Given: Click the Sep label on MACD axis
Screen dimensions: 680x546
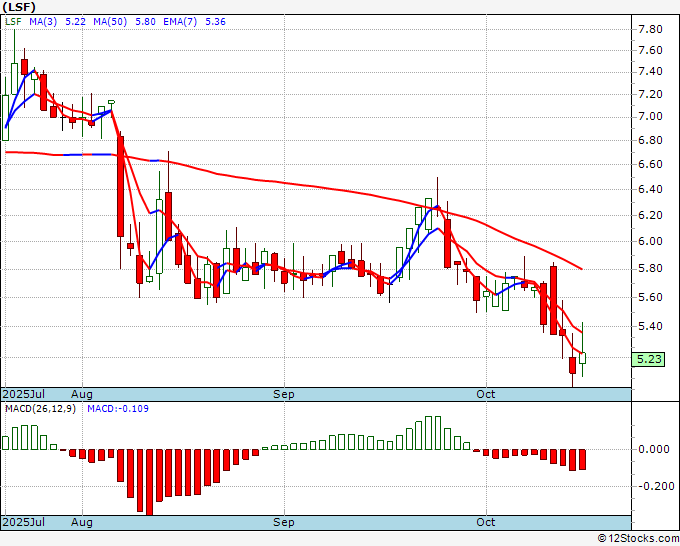Looking at the screenshot, I should [284, 522].
